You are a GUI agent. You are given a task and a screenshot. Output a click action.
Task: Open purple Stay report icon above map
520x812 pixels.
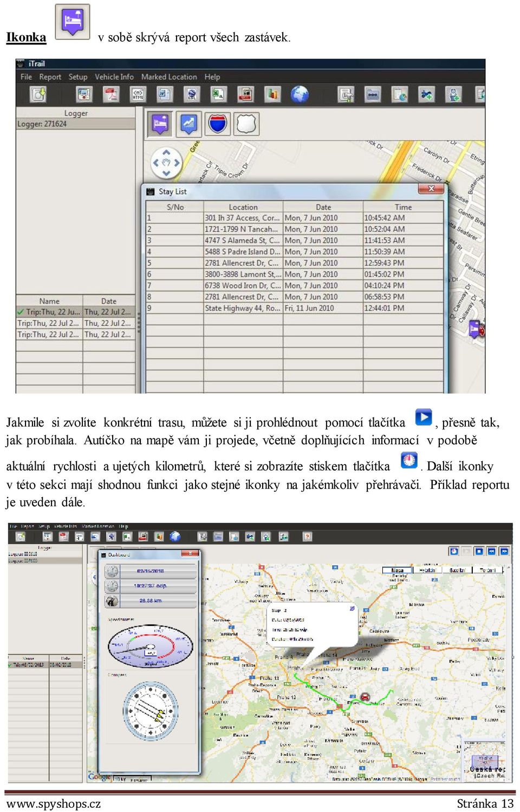160,124
